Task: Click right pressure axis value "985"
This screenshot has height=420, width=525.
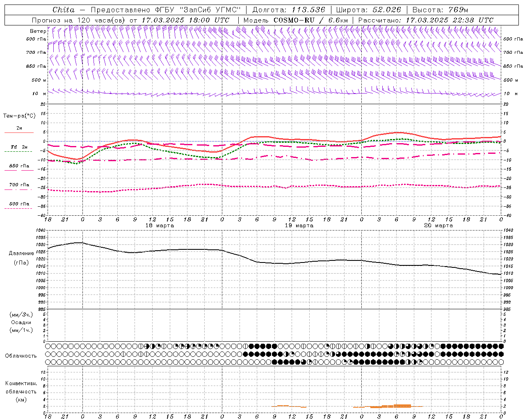Action: (507, 309)
